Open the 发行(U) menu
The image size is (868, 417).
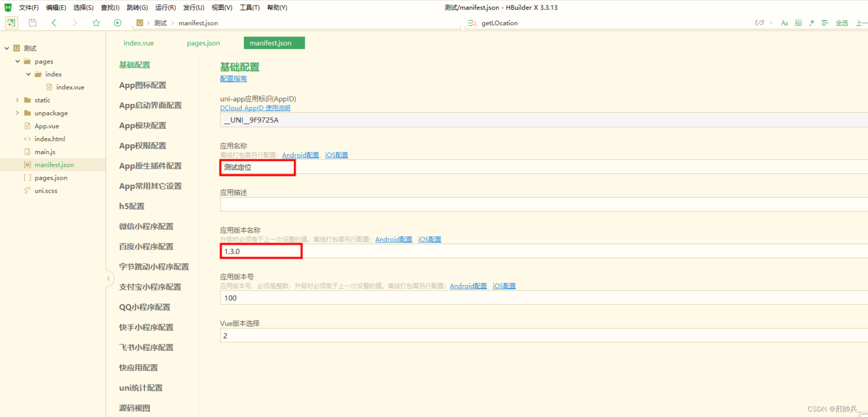(193, 7)
